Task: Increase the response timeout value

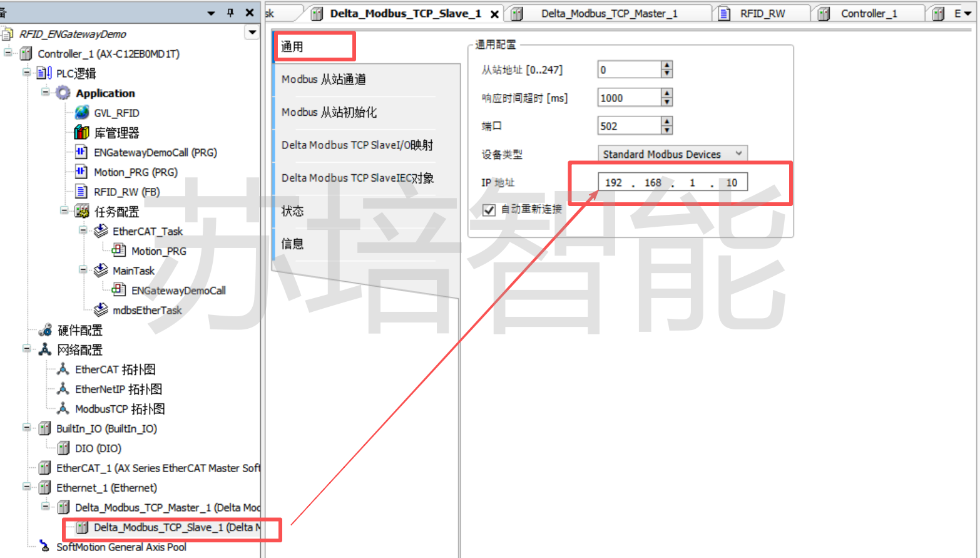Action: [666, 94]
